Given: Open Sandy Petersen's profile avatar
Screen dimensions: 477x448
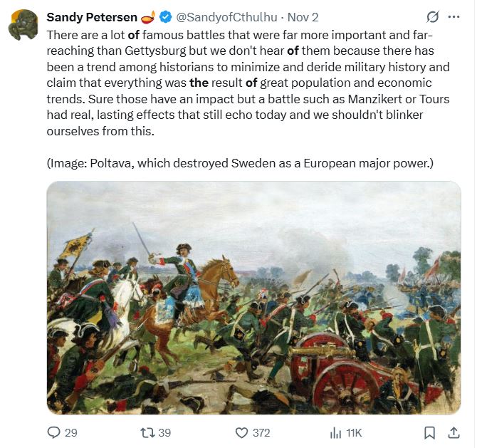Looking at the screenshot, I should click(x=23, y=26).
